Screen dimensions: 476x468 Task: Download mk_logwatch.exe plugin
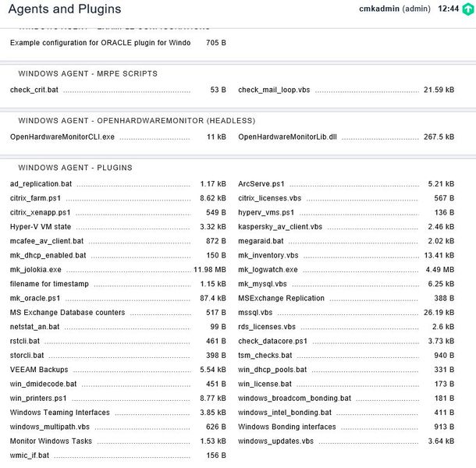point(268,270)
